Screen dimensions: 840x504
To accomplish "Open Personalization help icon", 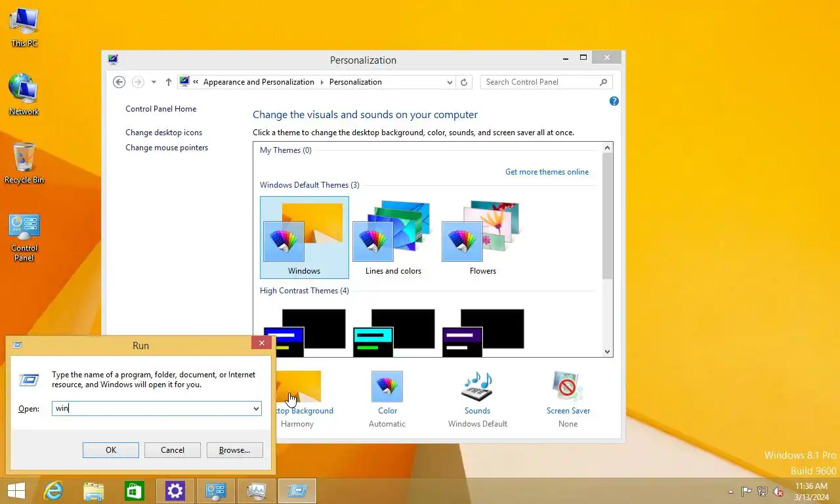I will tap(614, 101).
